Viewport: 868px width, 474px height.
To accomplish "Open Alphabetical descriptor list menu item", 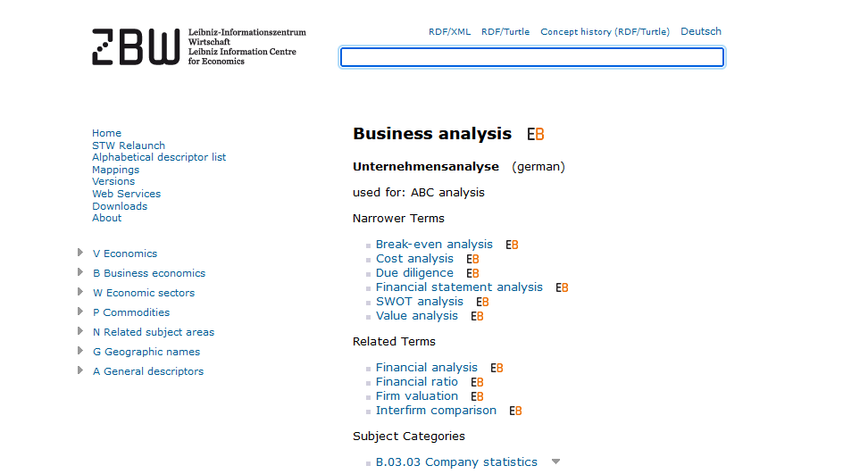I will [159, 157].
